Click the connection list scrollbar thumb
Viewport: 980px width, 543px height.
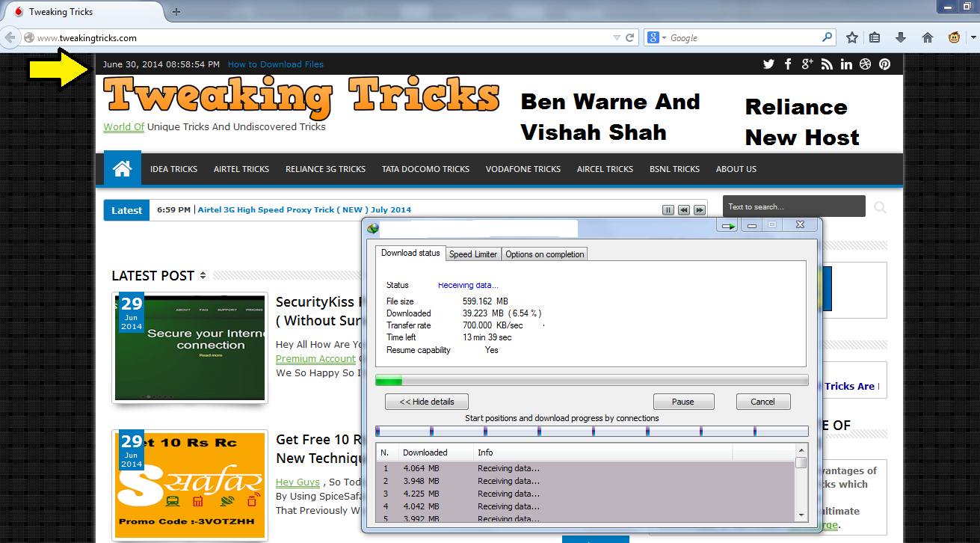(x=801, y=463)
